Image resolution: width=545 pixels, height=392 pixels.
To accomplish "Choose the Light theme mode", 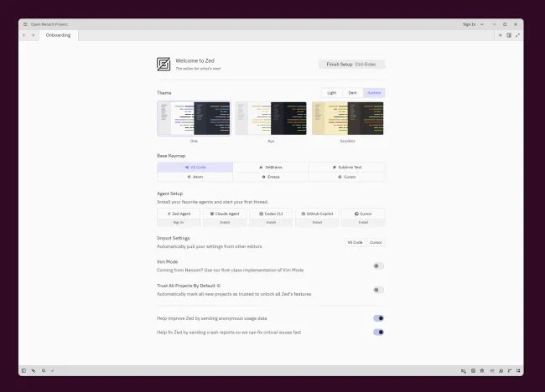I will click(331, 93).
